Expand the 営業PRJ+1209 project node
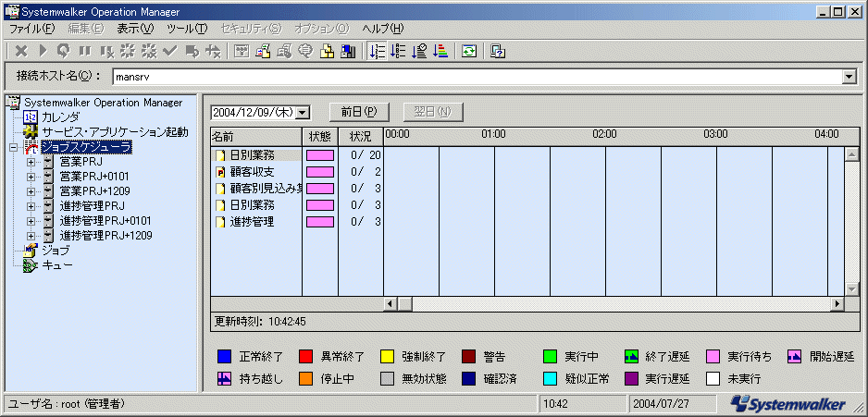This screenshot has width=868, height=417. tap(31, 191)
